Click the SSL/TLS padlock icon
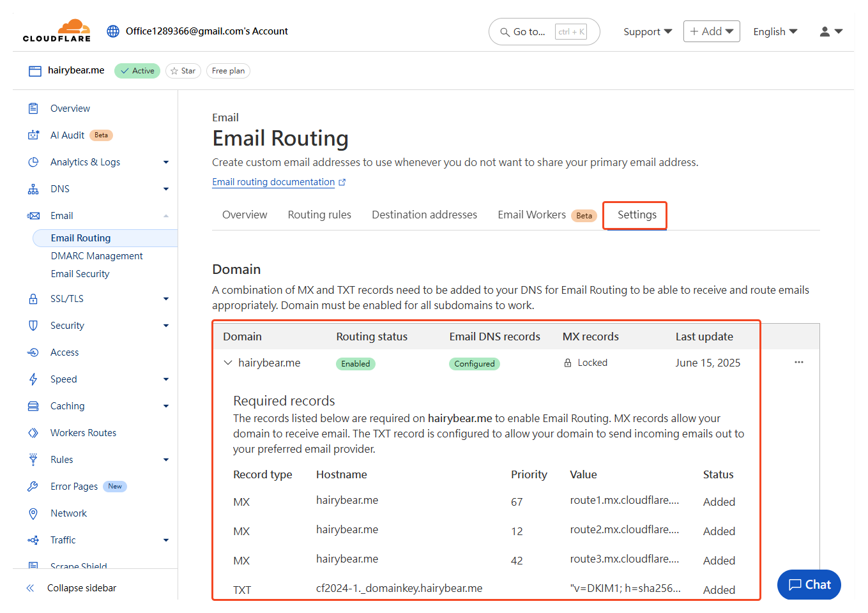Image resolution: width=868 pixels, height=613 pixels. point(33,298)
